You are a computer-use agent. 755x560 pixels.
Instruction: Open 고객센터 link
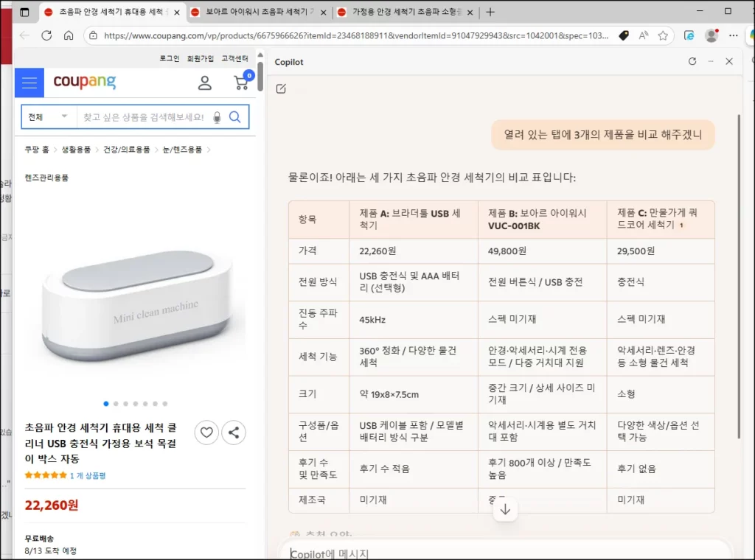coord(234,58)
